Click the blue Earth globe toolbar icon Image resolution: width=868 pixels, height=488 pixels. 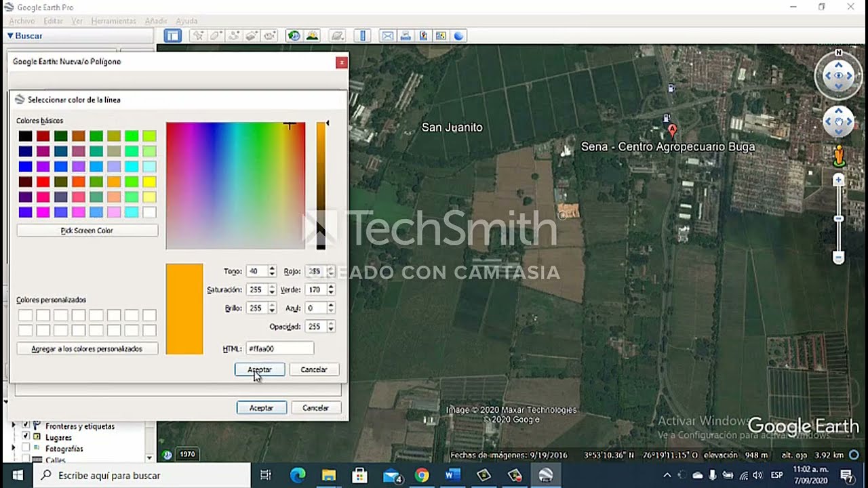tap(458, 36)
